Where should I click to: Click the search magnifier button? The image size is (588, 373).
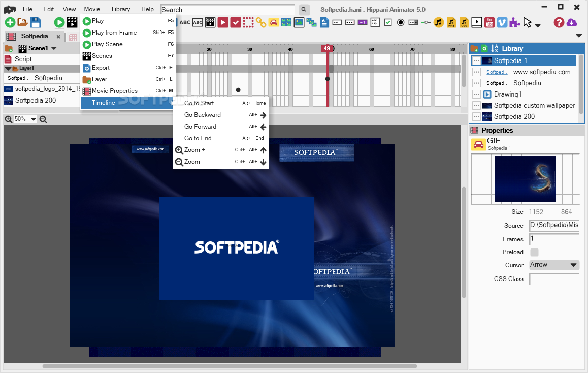304,10
